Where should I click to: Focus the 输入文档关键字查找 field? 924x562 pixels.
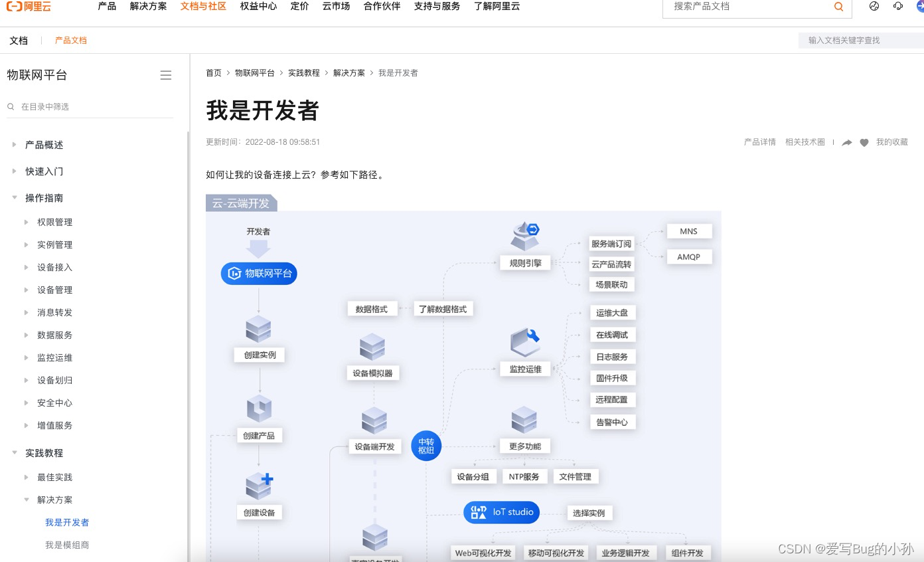pos(861,41)
